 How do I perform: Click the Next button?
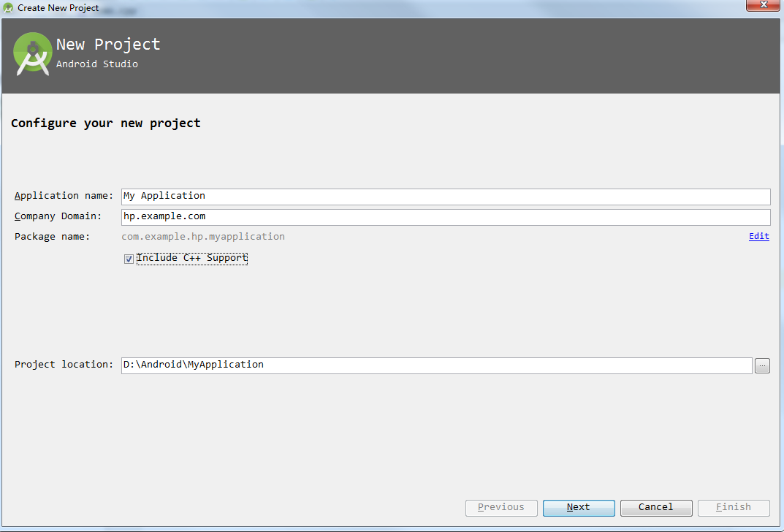click(579, 508)
